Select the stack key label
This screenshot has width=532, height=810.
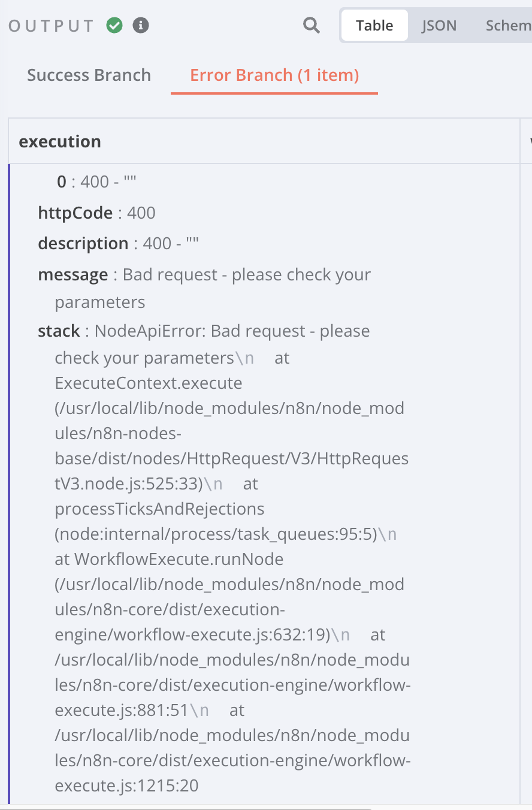[59, 331]
